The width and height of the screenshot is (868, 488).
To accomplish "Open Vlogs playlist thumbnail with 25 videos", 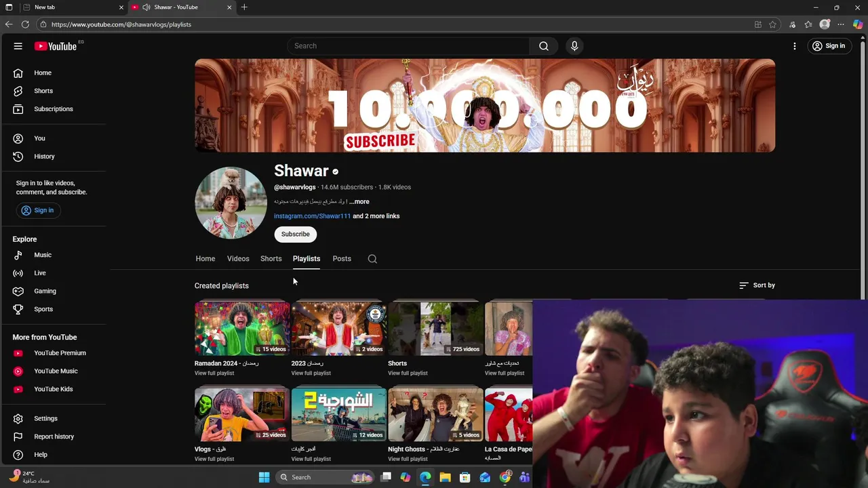I will tap(242, 414).
